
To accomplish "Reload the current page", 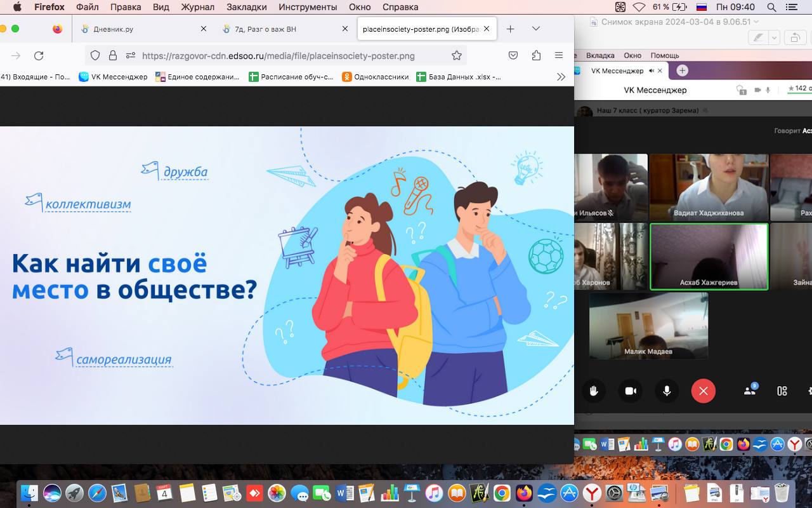I will click(x=39, y=55).
